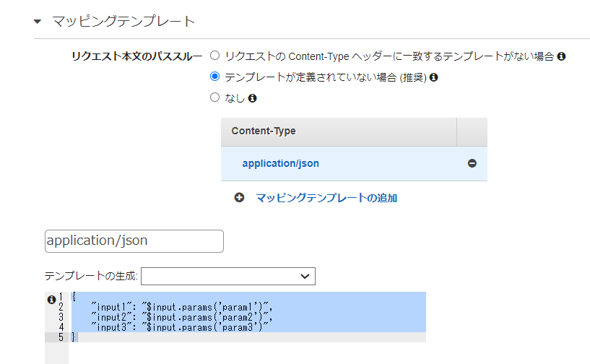Open マッピングテンプレートの追加 link
The height and width of the screenshot is (364, 590).
coord(326,198)
